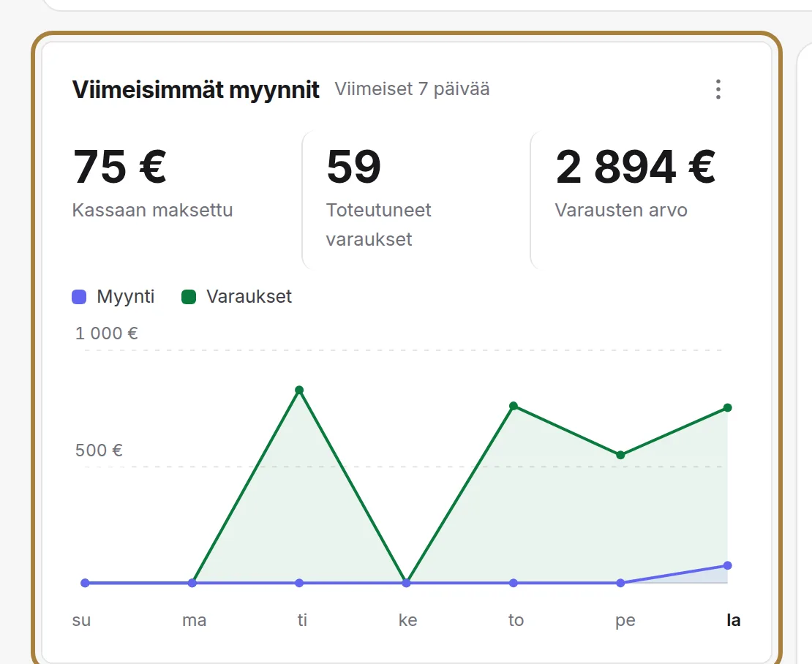Click the 'Kassaan maksettu' label

click(153, 210)
